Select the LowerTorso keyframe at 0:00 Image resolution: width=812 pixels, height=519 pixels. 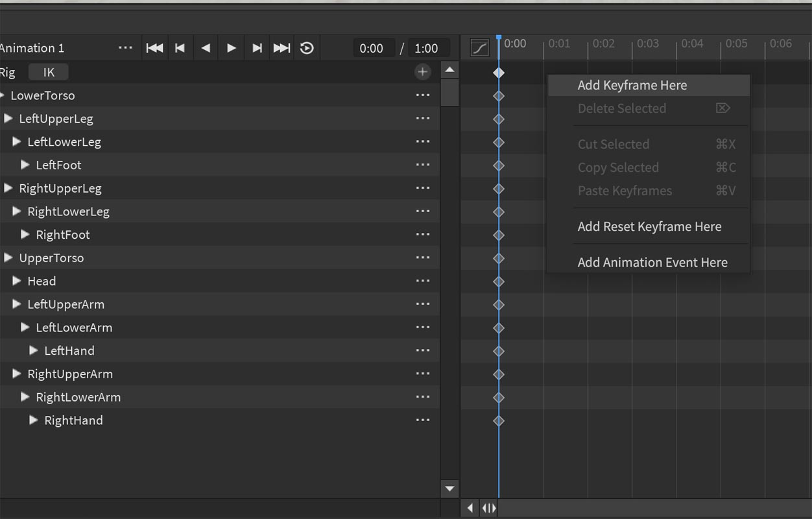point(498,96)
